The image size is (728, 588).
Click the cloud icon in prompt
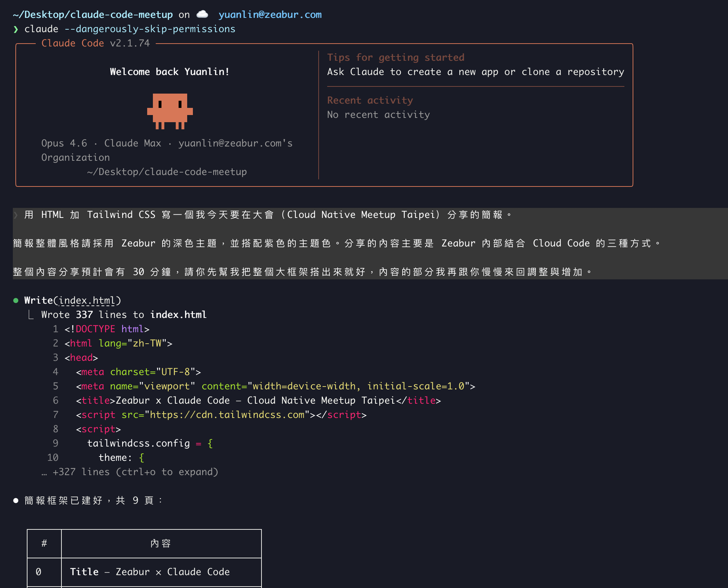[x=203, y=14]
